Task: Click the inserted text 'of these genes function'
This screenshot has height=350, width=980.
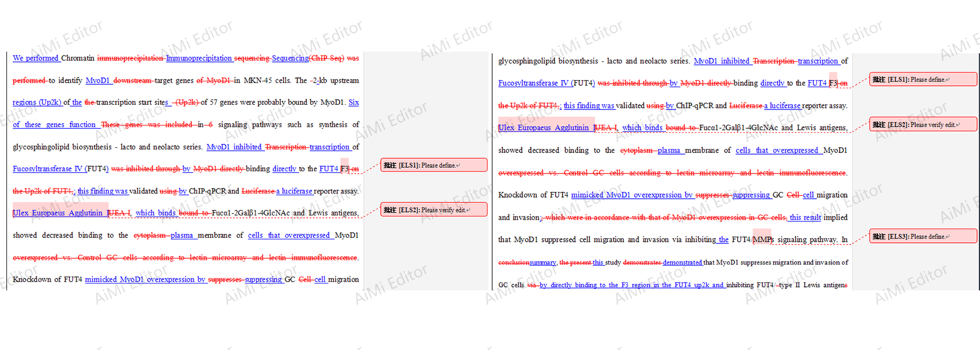Action: (54, 124)
